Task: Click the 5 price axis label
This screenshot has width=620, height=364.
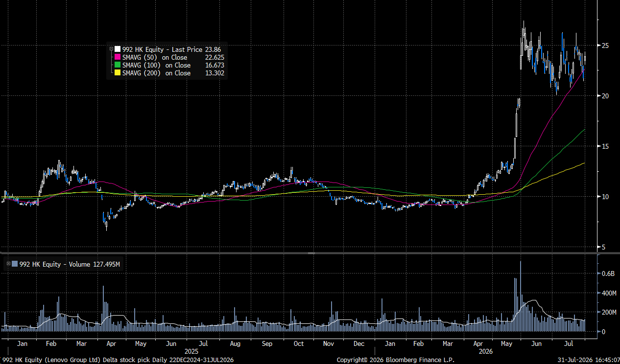Action: point(603,247)
